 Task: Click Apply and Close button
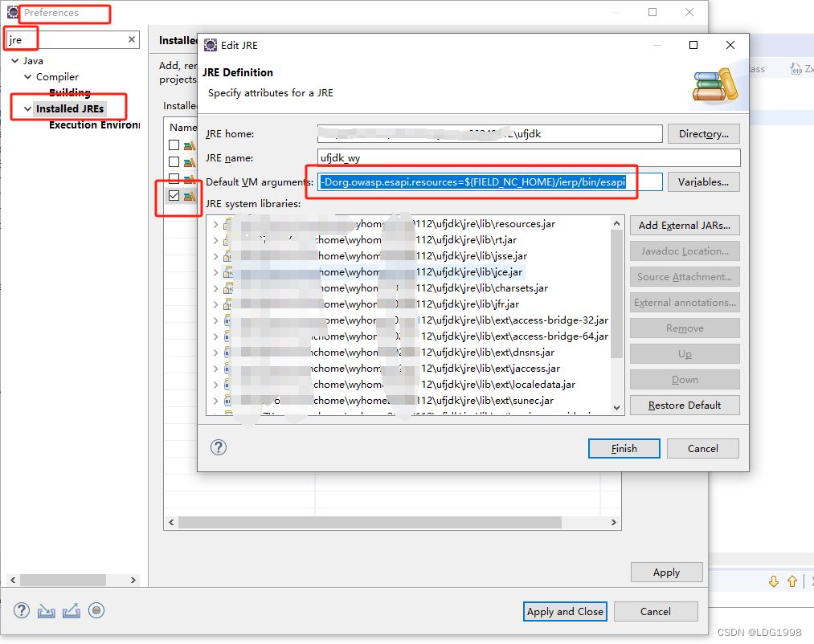coord(565,611)
